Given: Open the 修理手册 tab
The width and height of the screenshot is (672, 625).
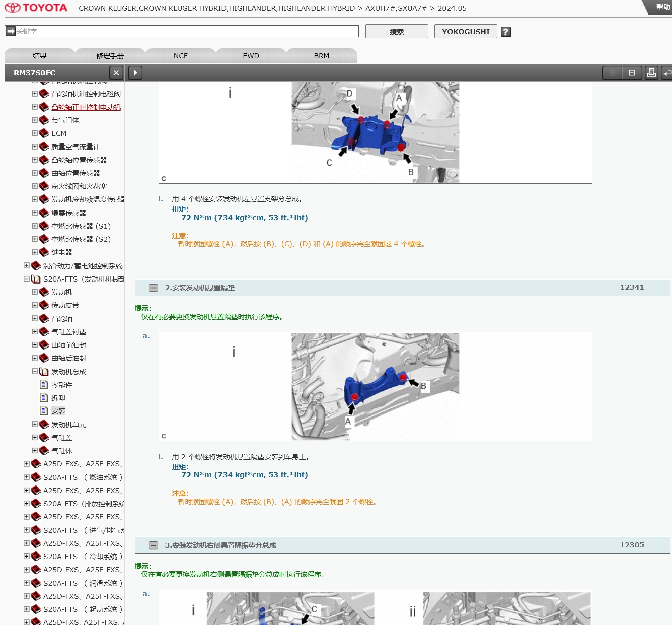Looking at the screenshot, I should point(110,56).
